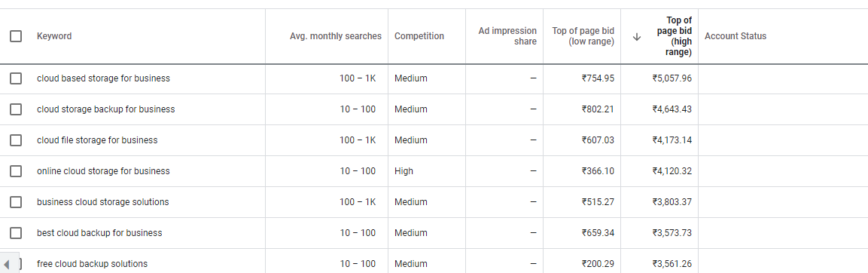
Task: Click Top of page bid (high range) header
Action: [x=675, y=37]
